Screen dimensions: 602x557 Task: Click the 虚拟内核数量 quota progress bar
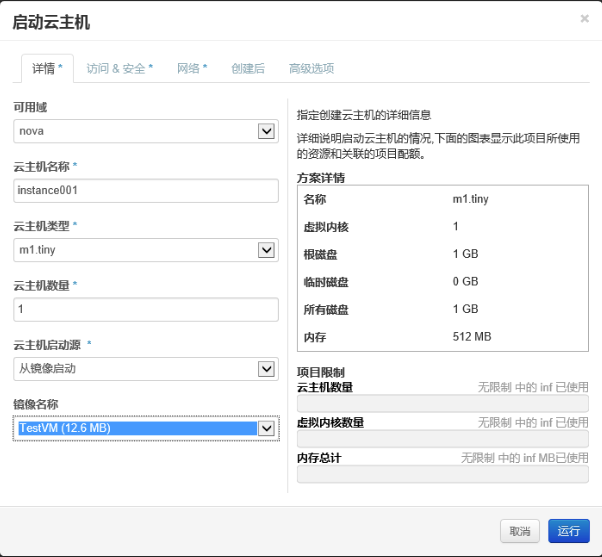point(443,439)
